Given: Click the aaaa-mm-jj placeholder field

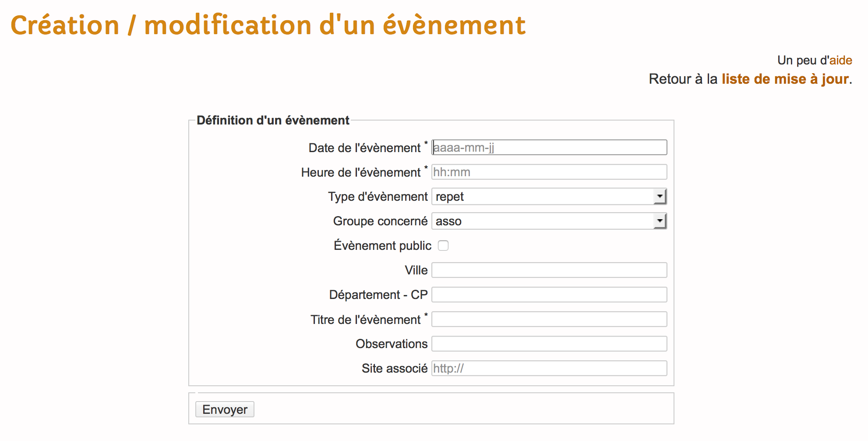Looking at the screenshot, I should [x=549, y=147].
